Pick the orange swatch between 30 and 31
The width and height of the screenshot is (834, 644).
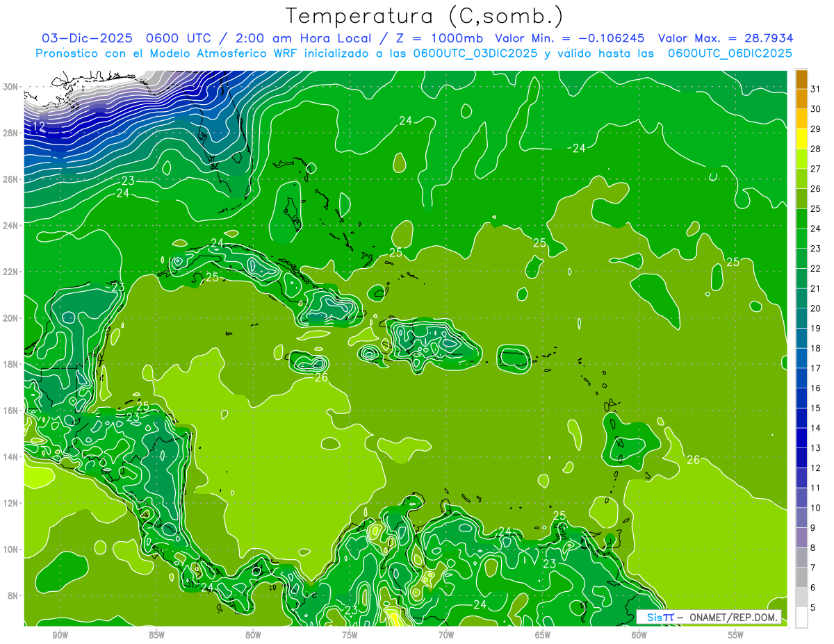(x=801, y=99)
